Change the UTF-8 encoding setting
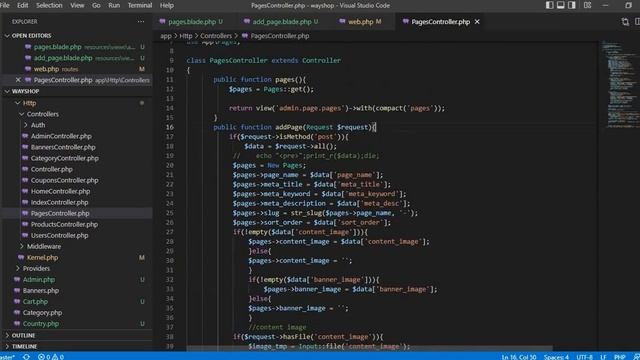This screenshot has height=360, width=640. (x=584, y=357)
